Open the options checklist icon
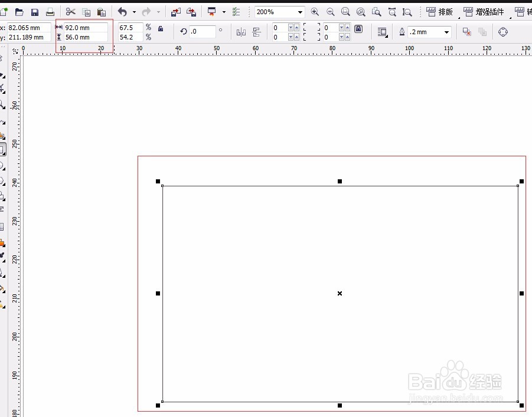 (x=236, y=12)
